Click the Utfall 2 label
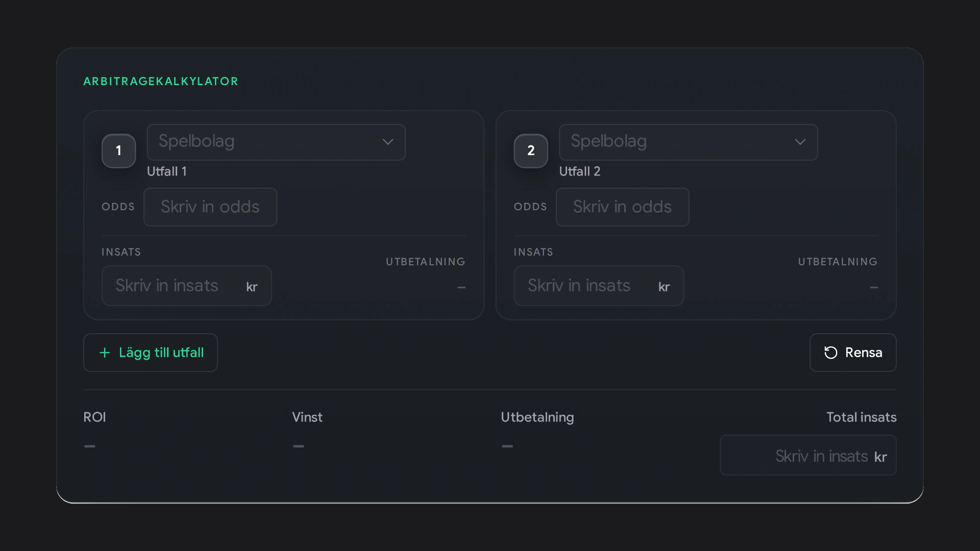 (580, 171)
